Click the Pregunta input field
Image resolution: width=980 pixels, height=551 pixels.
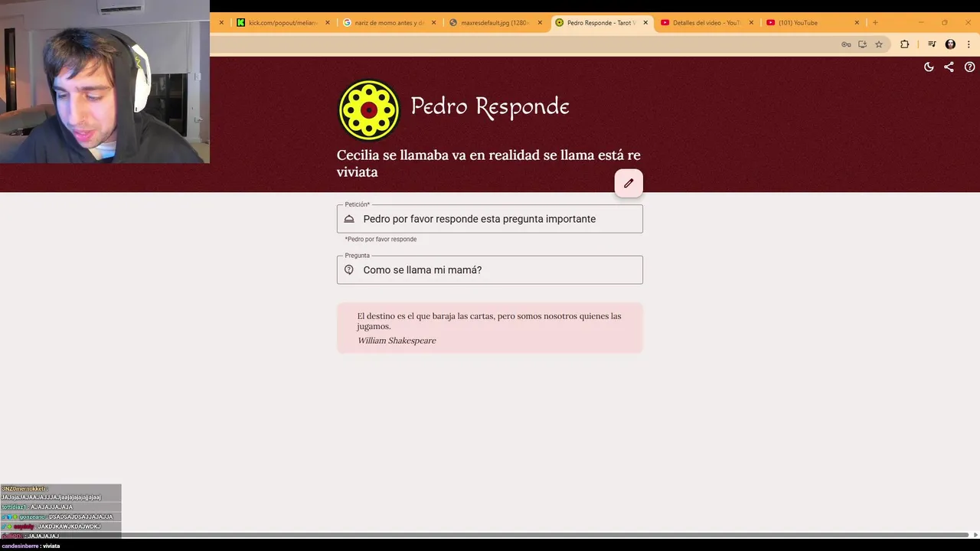click(490, 270)
